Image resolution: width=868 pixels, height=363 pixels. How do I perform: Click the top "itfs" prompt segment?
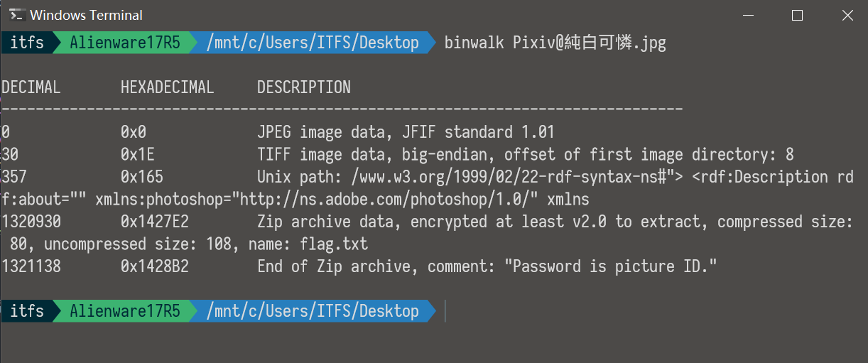[27, 43]
